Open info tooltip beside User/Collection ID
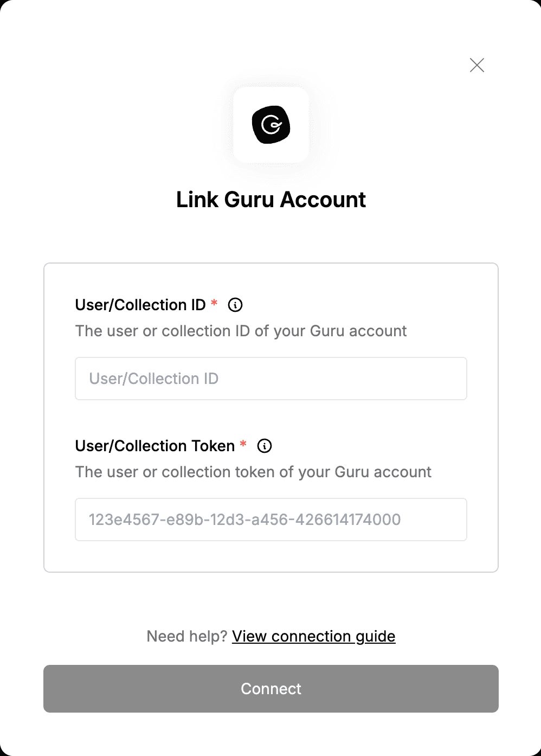The image size is (541, 756). pyautogui.click(x=235, y=305)
